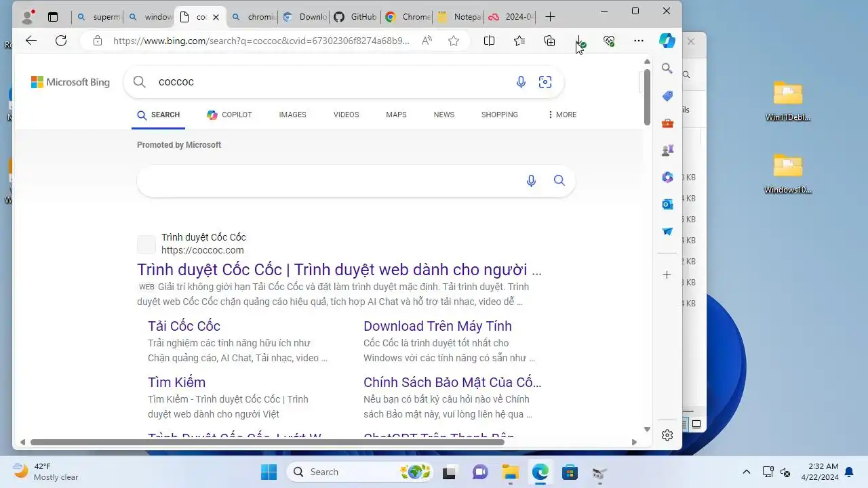Screen dimensions: 868x488
Task: Open the tab actions menu icon
Action: (x=53, y=17)
